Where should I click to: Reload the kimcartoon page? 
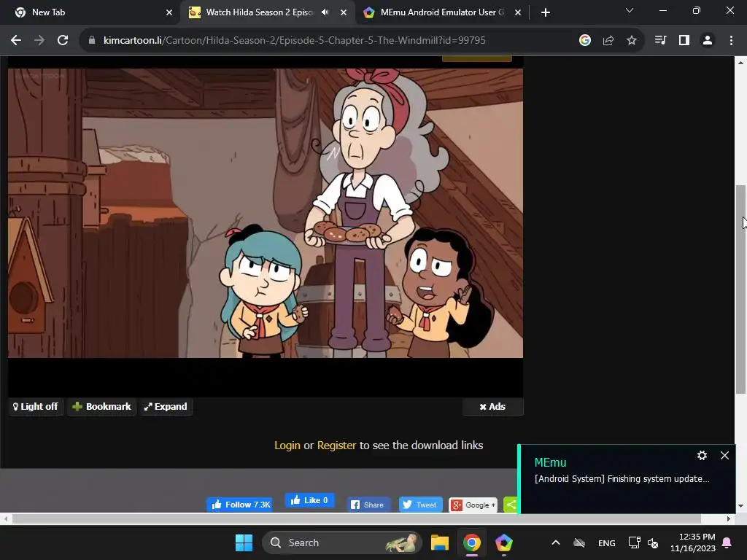[x=63, y=41]
